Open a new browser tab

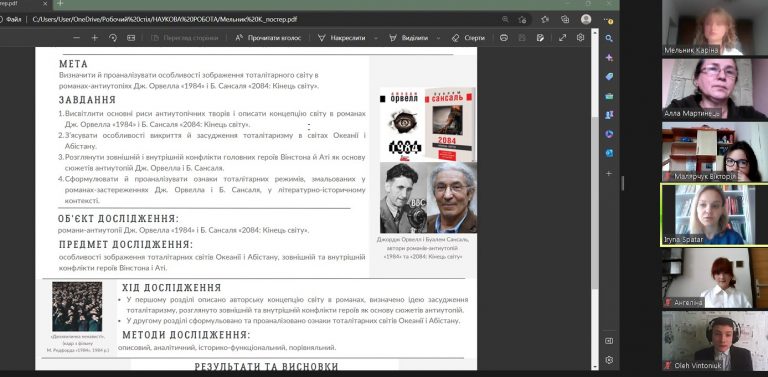(60, 3)
